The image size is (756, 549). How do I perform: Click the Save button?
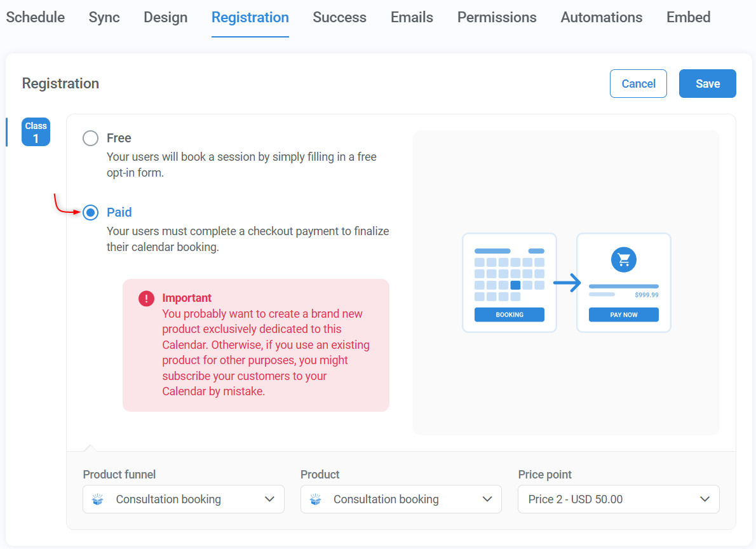tap(707, 83)
